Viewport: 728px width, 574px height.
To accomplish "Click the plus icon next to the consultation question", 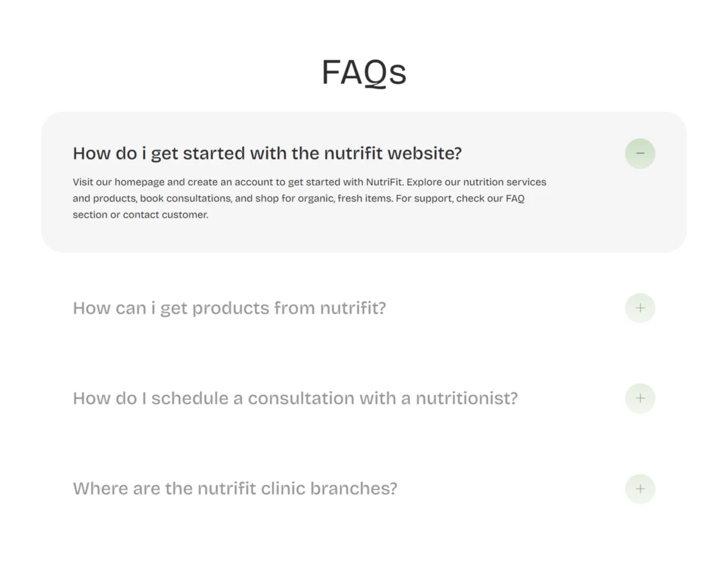I will [x=640, y=398].
